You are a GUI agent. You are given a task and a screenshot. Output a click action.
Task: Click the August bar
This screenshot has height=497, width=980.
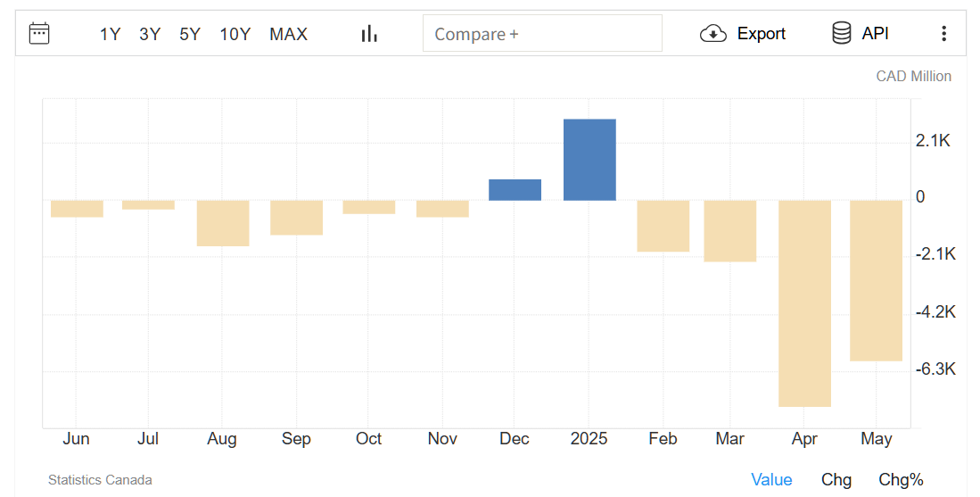(x=223, y=223)
